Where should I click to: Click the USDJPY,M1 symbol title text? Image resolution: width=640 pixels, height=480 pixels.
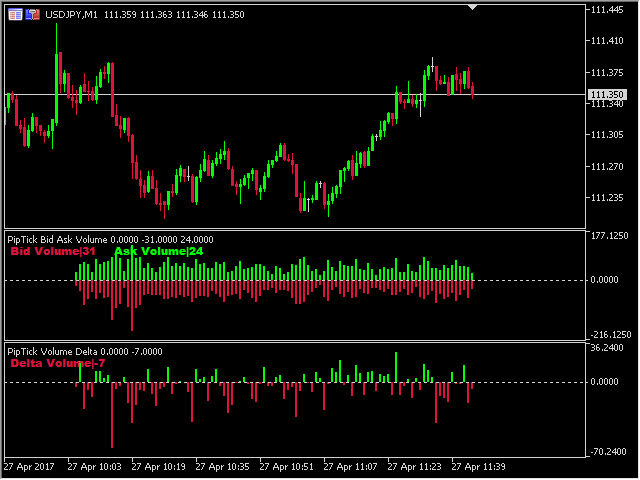71,15
